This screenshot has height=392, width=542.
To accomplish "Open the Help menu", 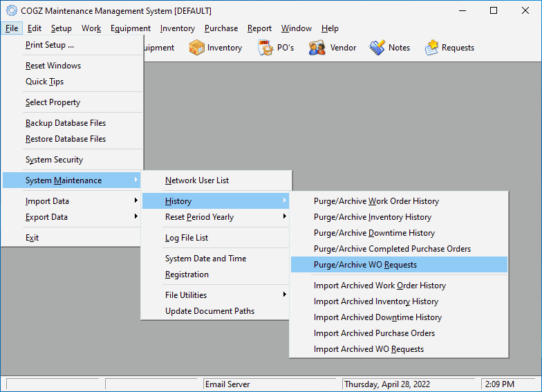I will click(330, 28).
